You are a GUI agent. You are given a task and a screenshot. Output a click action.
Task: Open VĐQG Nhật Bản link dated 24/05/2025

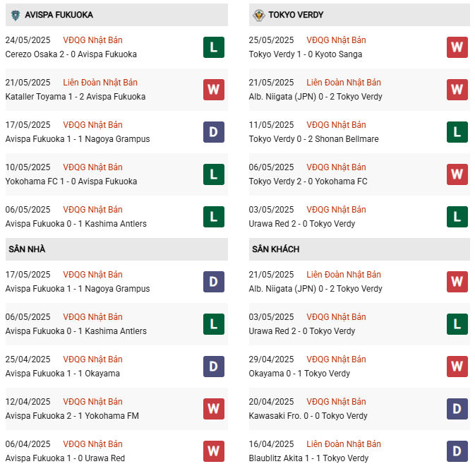click(x=92, y=40)
